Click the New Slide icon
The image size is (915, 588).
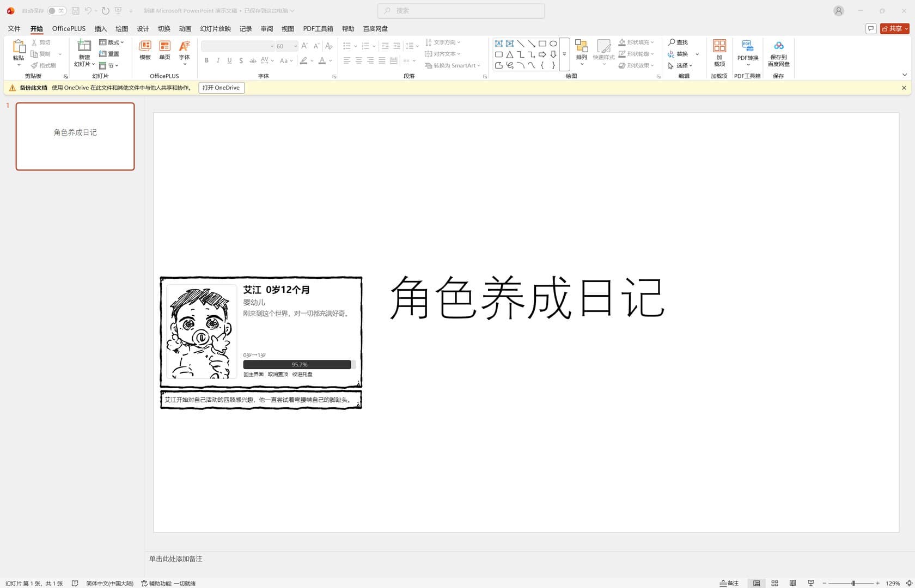[84, 46]
